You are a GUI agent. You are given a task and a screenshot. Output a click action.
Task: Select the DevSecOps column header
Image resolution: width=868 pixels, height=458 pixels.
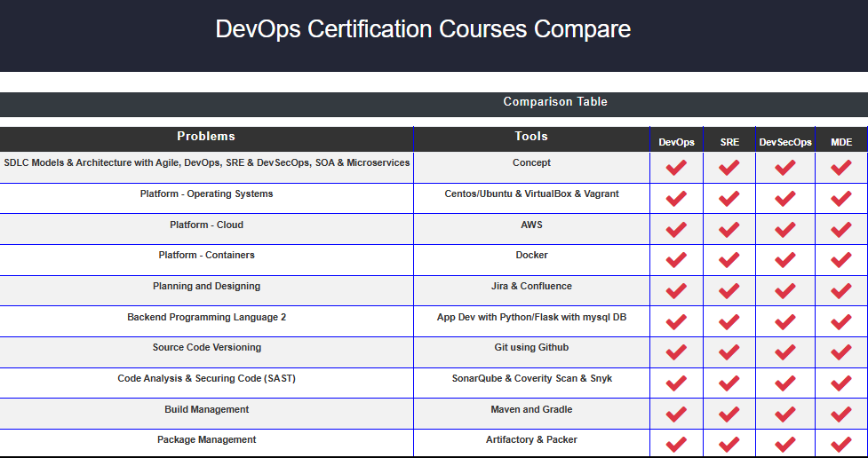785,142
